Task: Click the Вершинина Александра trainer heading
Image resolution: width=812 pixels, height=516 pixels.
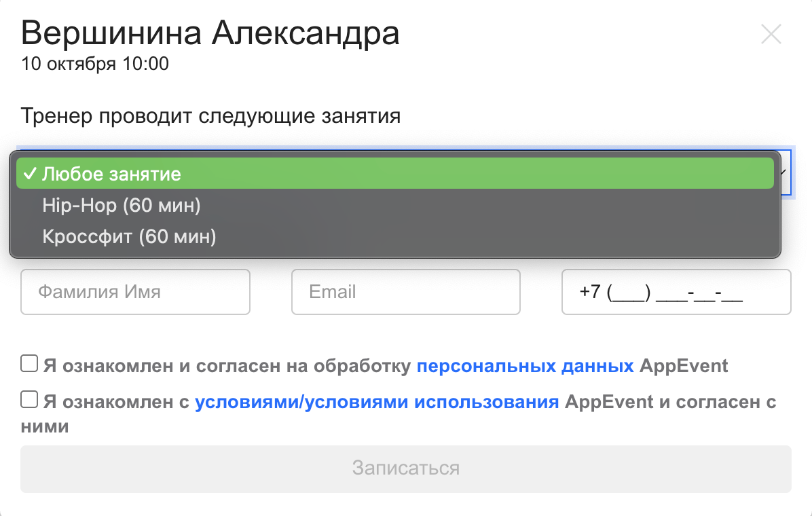Action: pos(210,33)
